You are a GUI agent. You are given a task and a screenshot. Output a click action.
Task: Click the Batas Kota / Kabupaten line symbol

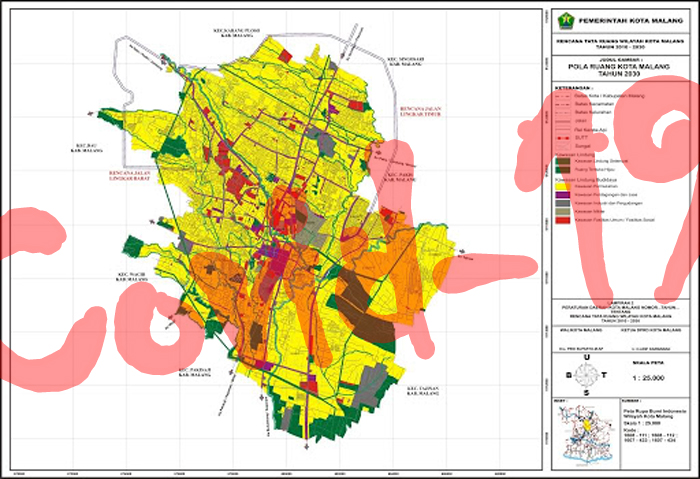click(x=563, y=96)
